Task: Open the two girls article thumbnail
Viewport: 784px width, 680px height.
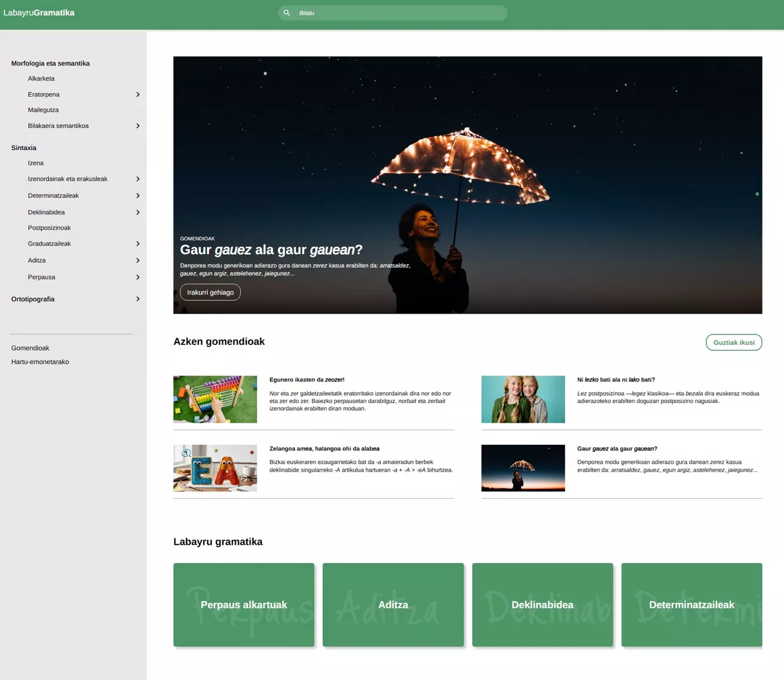Action: pyautogui.click(x=522, y=399)
